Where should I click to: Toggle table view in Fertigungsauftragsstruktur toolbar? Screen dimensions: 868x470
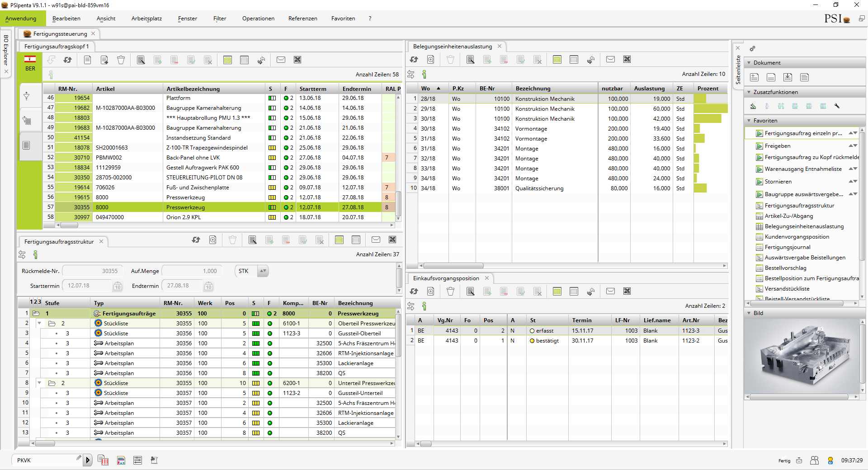click(339, 240)
